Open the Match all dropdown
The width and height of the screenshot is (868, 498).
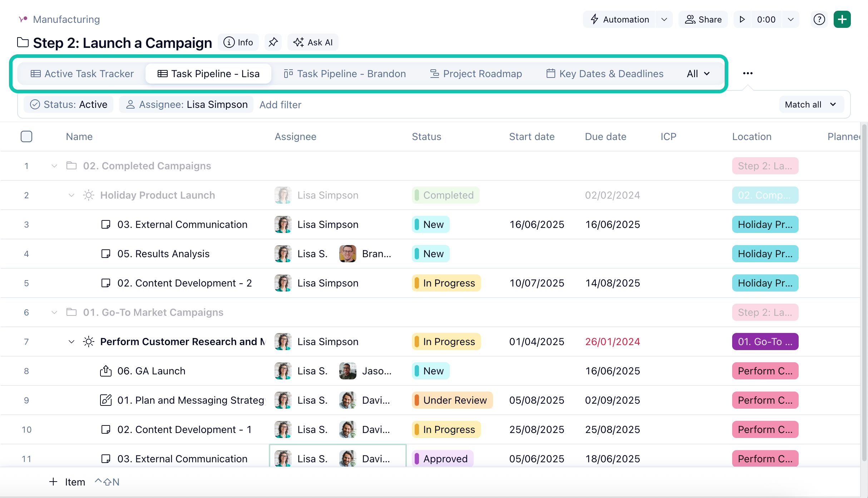point(810,104)
